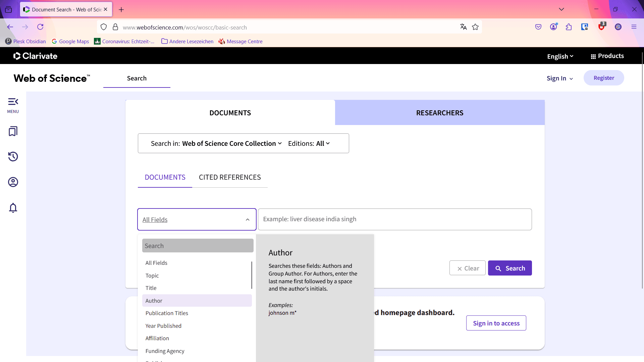Switch to CITED REFERENCES sub-tab
The width and height of the screenshot is (644, 362).
point(230,177)
